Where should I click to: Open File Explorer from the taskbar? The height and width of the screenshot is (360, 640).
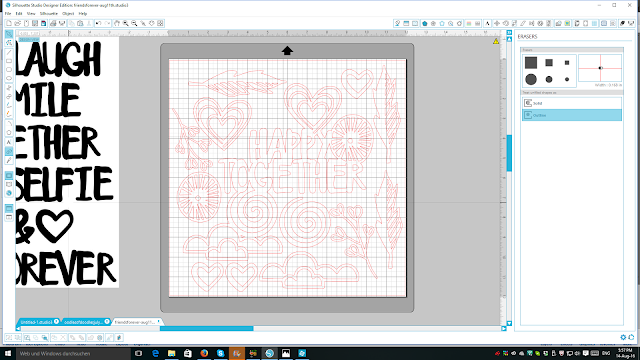tap(171, 353)
